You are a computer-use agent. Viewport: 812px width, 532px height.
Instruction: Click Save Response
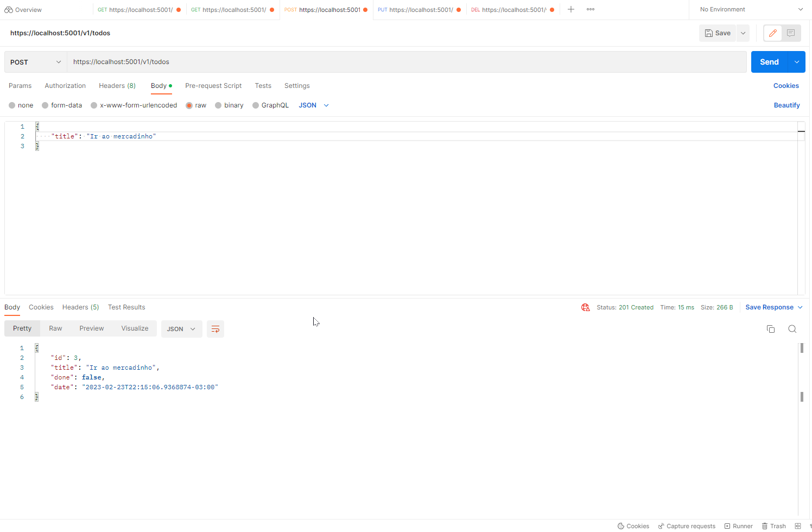pos(769,307)
